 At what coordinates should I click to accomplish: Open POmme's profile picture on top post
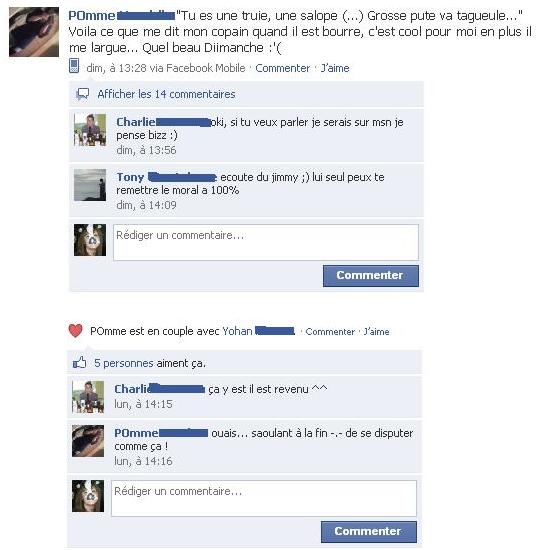(34, 32)
